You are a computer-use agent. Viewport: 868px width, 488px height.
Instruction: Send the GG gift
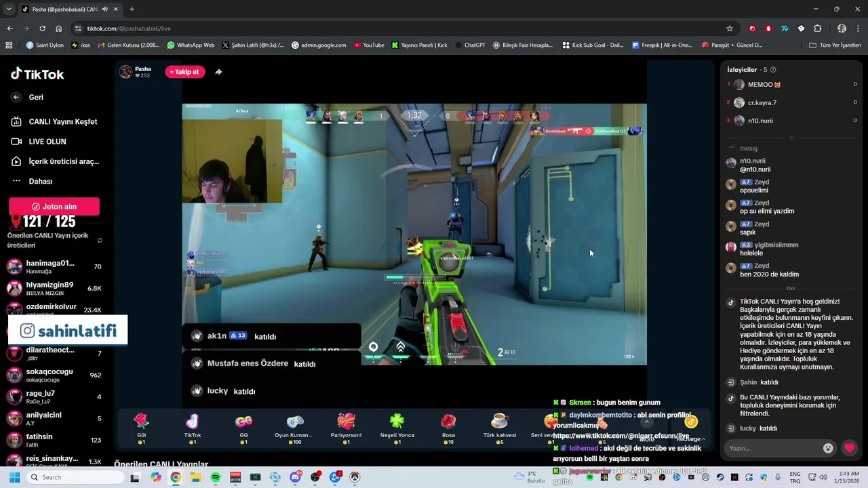pos(243,428)
